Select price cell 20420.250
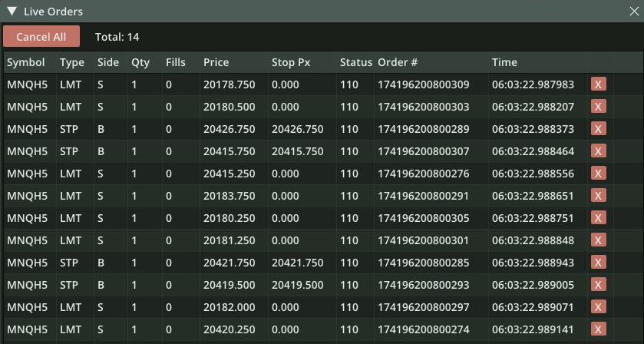 [230, 329]
